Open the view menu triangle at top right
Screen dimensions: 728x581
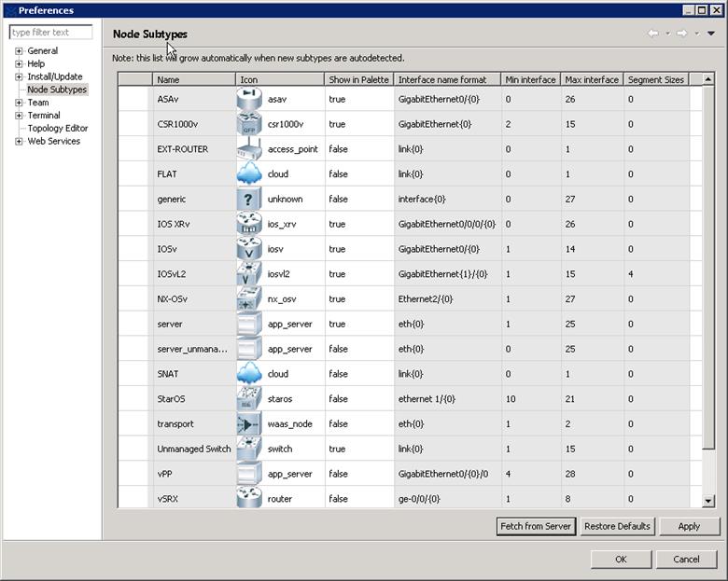(x=711, y=33)
